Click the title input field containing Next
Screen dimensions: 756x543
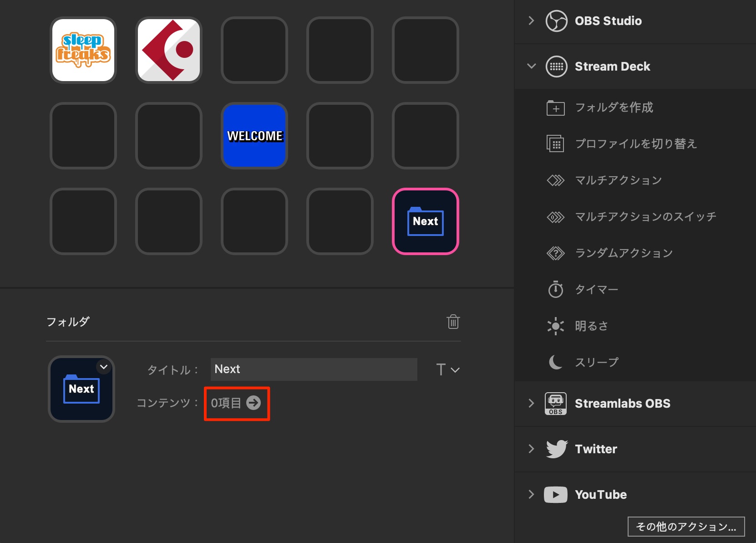314,369
